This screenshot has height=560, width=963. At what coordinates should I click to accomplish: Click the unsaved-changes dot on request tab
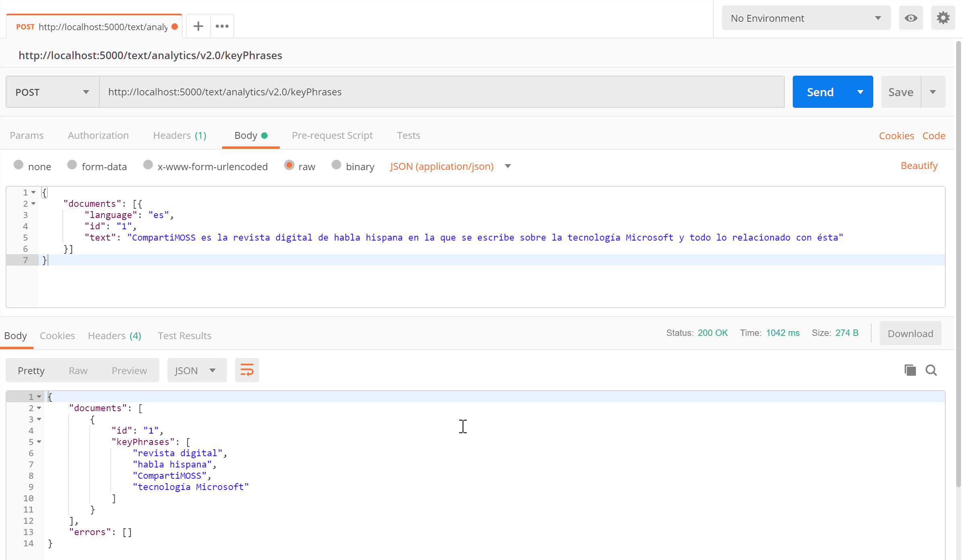click(x=175, y=27)
